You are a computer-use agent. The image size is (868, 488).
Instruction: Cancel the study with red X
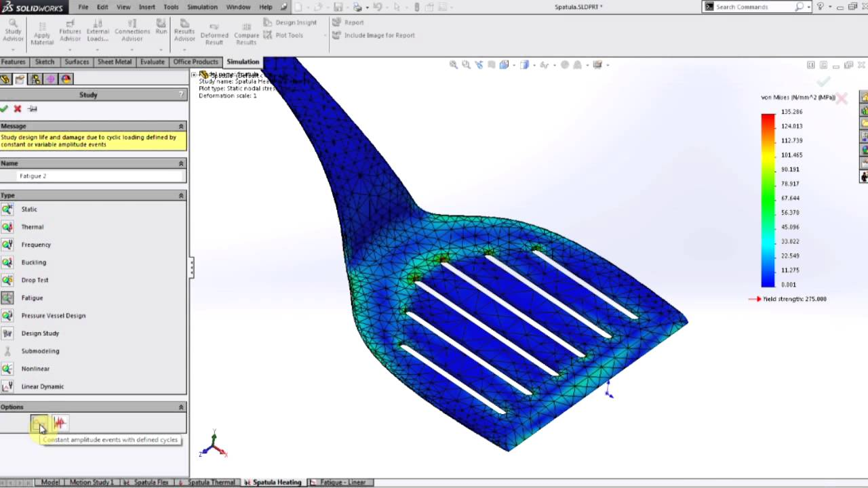coord(18,108)
